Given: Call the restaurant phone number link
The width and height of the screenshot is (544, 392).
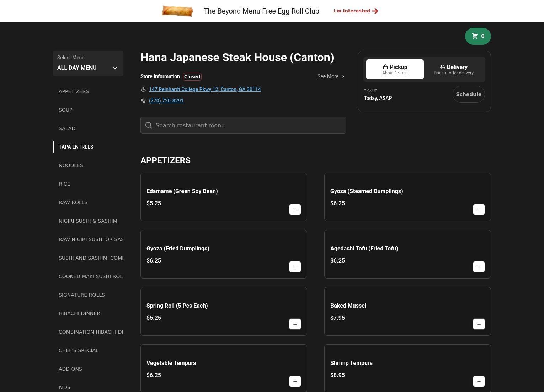Looking at the screenshot, I should [x=166, y=101].
